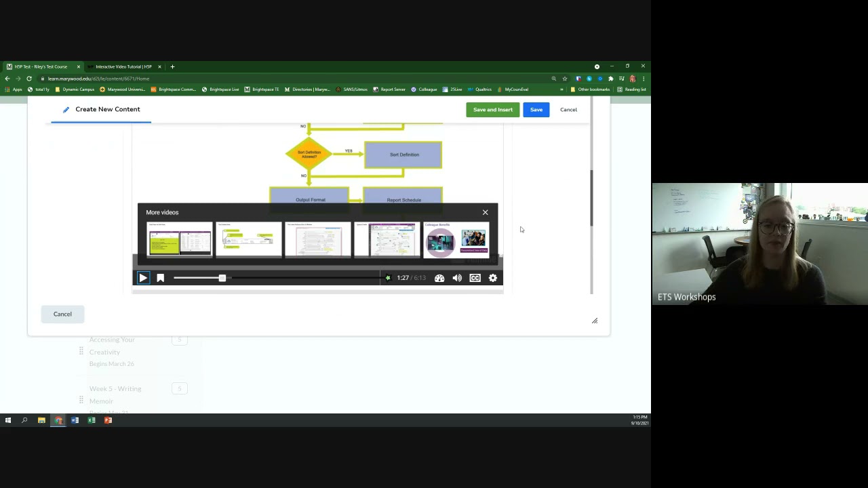Open a new browser tab
The height and width of the screenshot is (488, 868).
[172, 66]
